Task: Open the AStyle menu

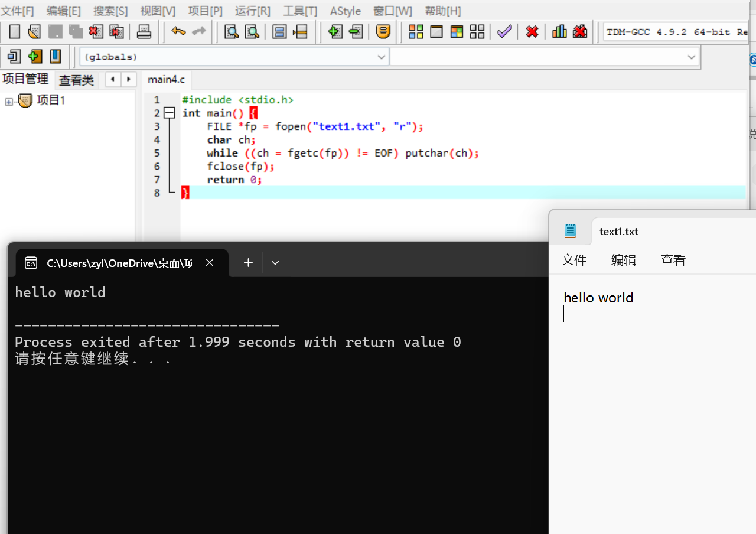Action: (346, 11)
